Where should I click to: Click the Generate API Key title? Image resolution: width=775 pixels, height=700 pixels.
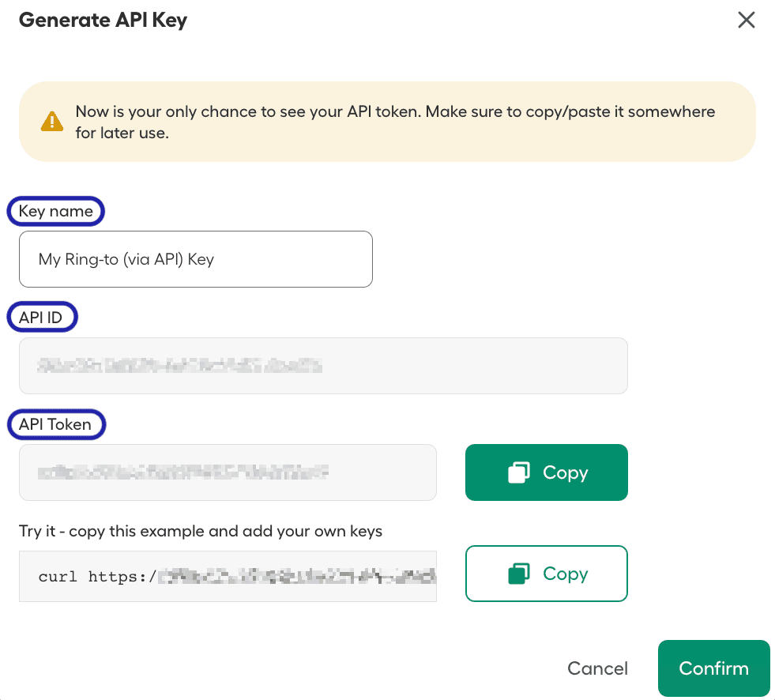click(x=103, y=21)
